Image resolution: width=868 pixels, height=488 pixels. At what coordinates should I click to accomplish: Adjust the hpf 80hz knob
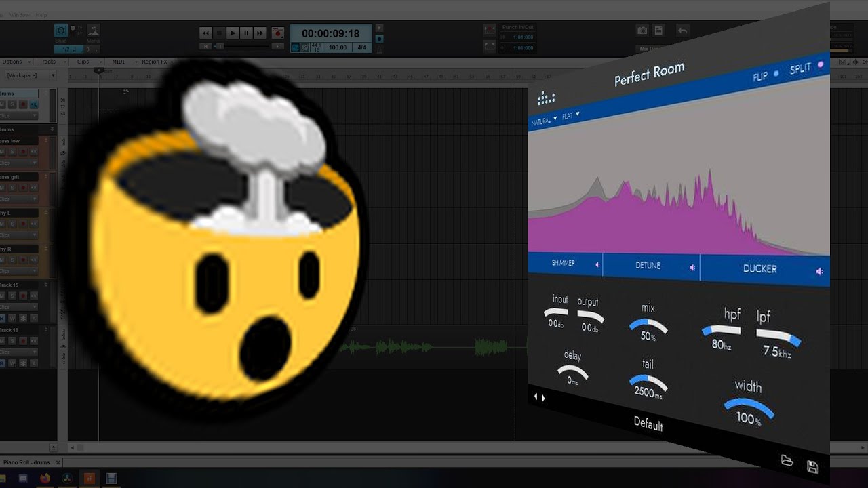tap(721, 330)
